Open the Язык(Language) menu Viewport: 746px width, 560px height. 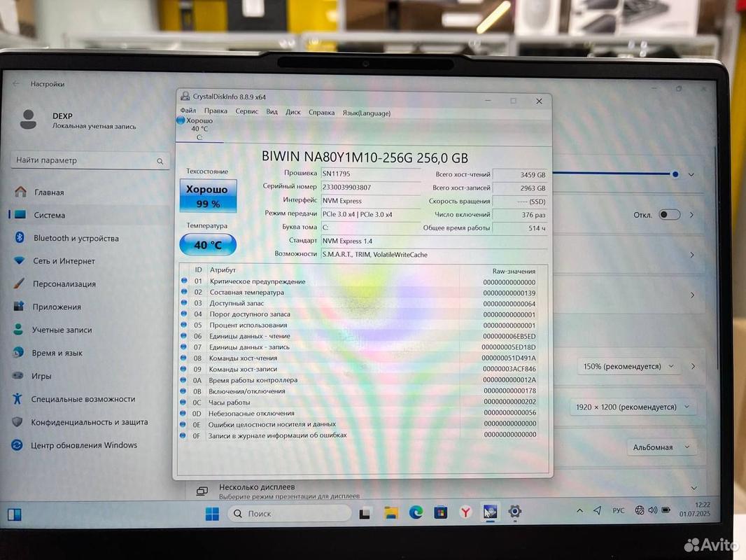(x=366, y=113)
